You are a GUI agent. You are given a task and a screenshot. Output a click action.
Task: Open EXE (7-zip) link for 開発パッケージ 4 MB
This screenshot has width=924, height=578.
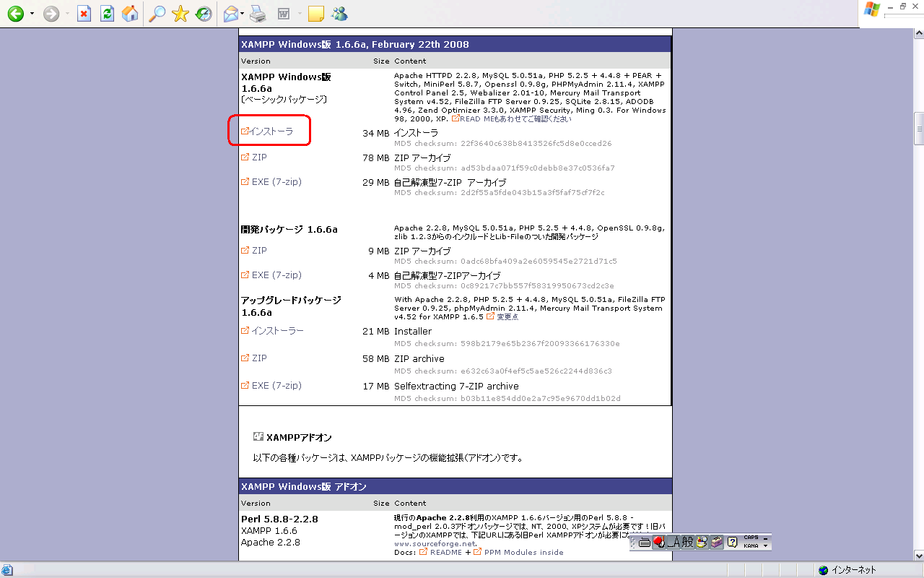[x=276, y=275]
